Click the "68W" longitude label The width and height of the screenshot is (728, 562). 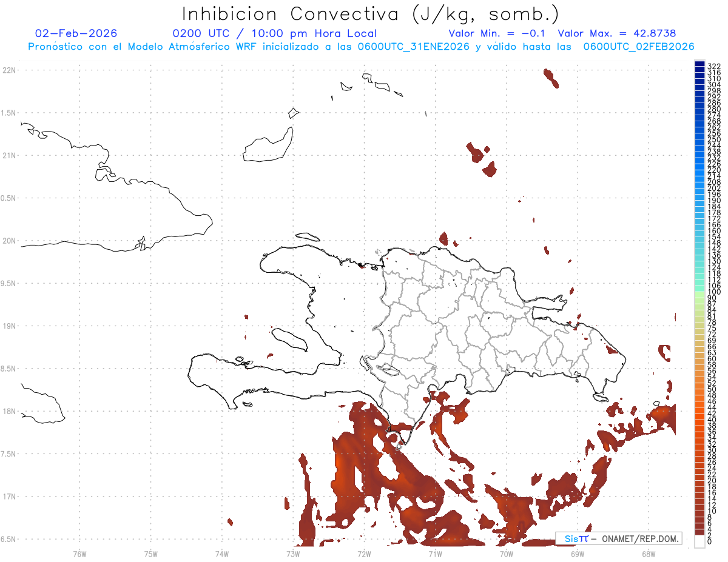[649, 553]
